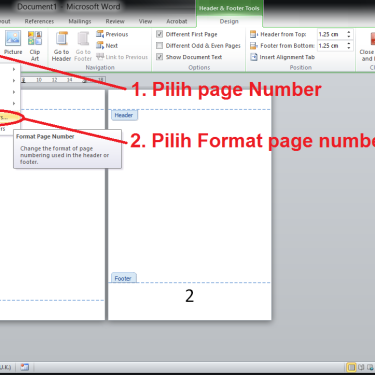Screen dimensions: 375x375
Task: Enable Different Odd & Even Pages
Action: 160,45
